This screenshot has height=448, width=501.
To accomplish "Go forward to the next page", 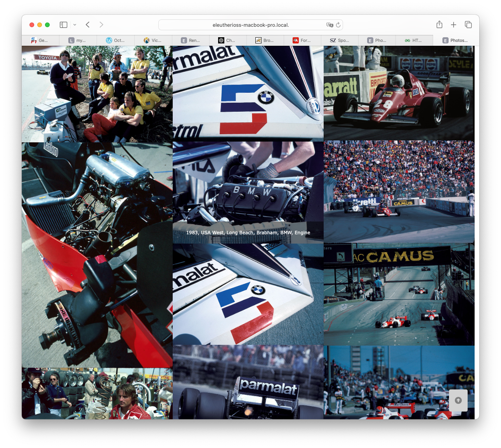I will pos(101,25).
